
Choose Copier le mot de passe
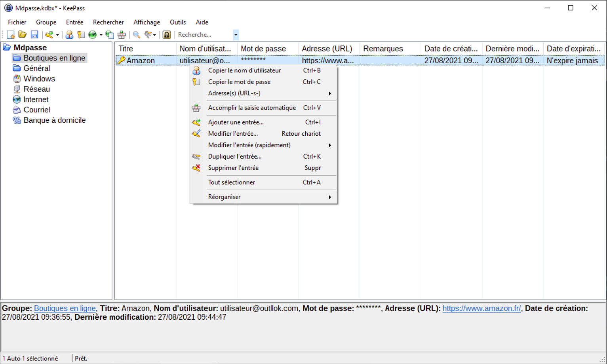coord(263,82)
